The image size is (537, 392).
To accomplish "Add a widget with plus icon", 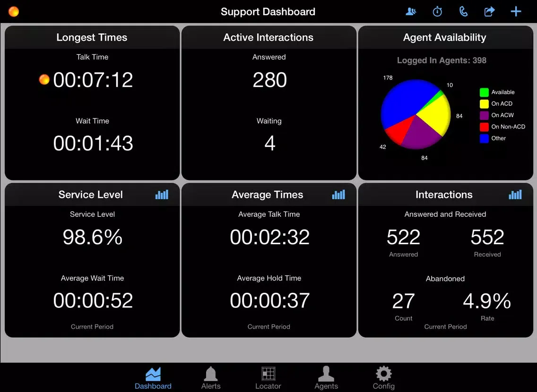I will point(516,12).
